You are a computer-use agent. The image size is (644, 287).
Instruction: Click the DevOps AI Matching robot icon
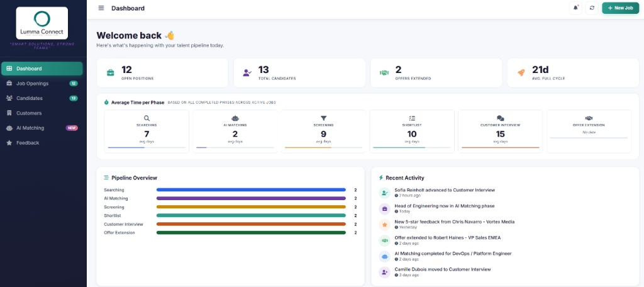(x=384, y=256)
